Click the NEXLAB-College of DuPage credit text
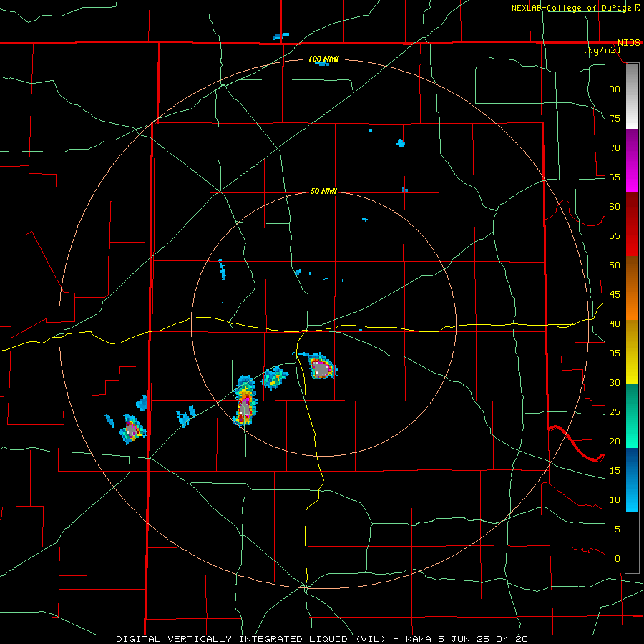 click(572, 8)
